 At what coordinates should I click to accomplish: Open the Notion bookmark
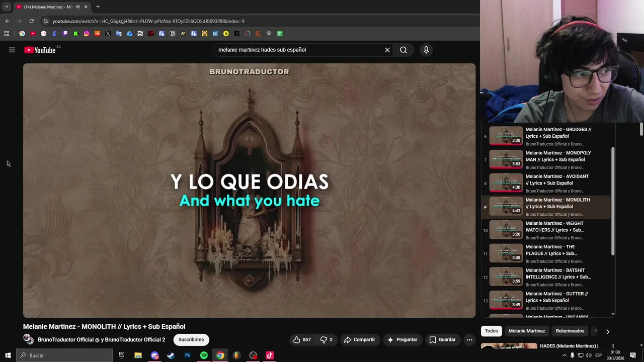point(173,34)
